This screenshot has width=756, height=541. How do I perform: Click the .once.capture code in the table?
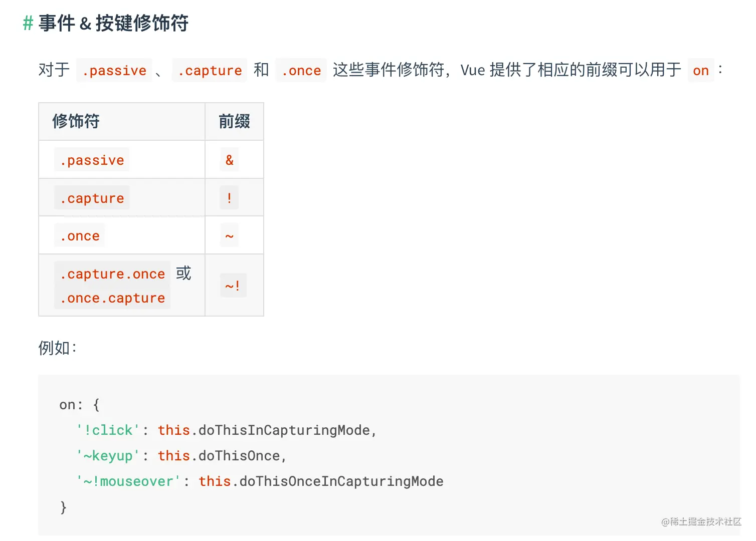[112, 298]
